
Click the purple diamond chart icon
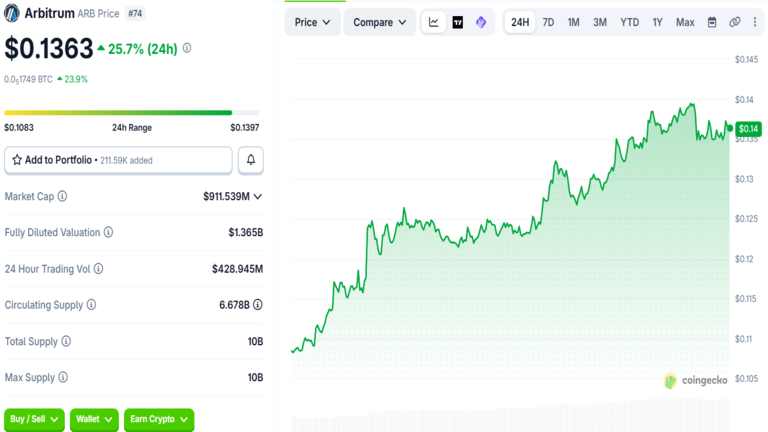481,22
